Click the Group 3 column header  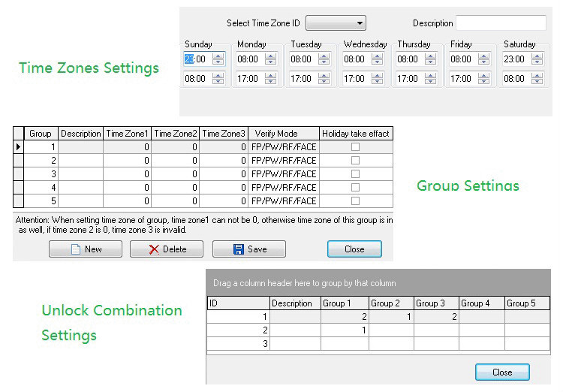point(436,303)
